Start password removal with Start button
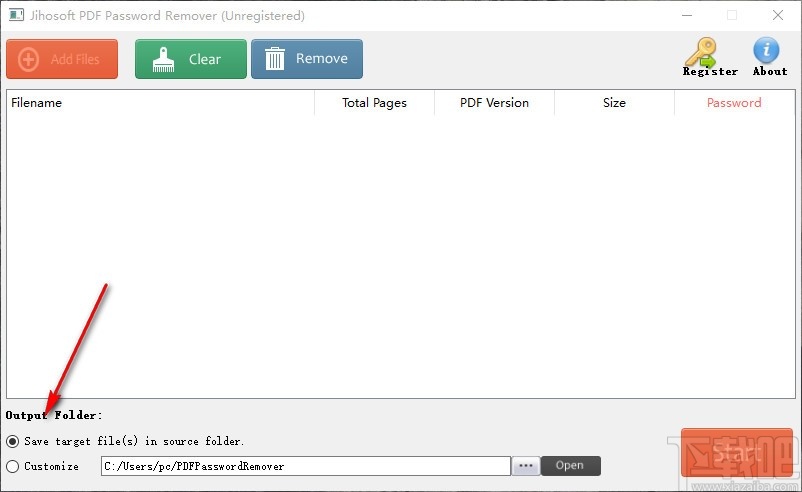 (737, 453)
